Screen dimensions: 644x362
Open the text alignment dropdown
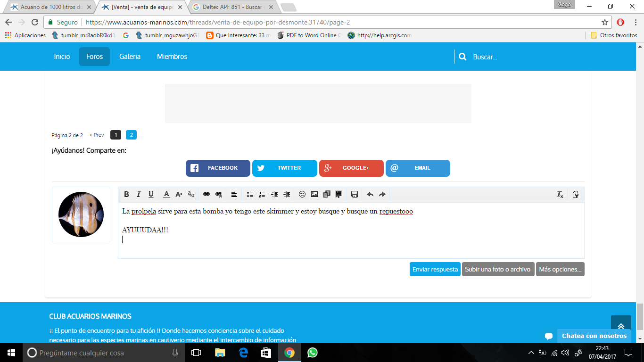click(x=234, y=194)
